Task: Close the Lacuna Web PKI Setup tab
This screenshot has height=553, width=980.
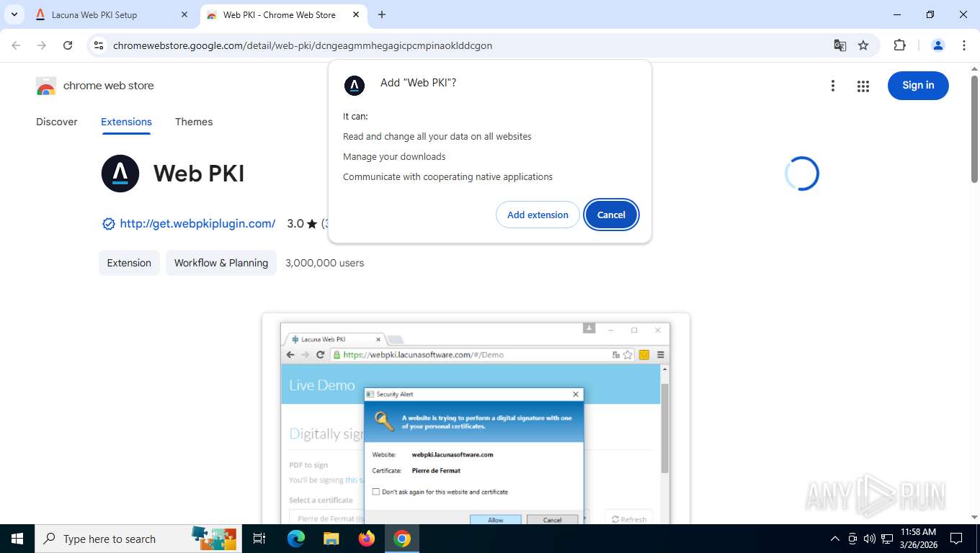Action: 184,14
